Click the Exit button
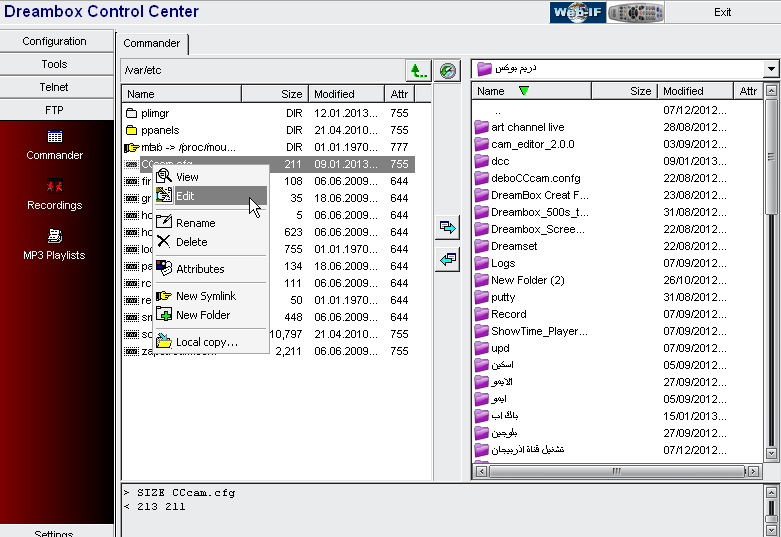 click(x=722, y=12)
